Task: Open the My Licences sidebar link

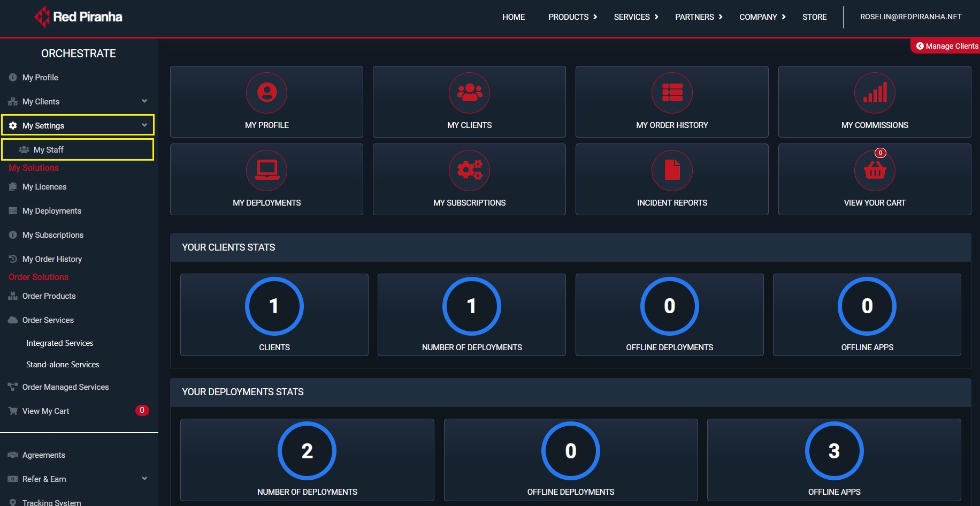Action: tap(44, 186)
